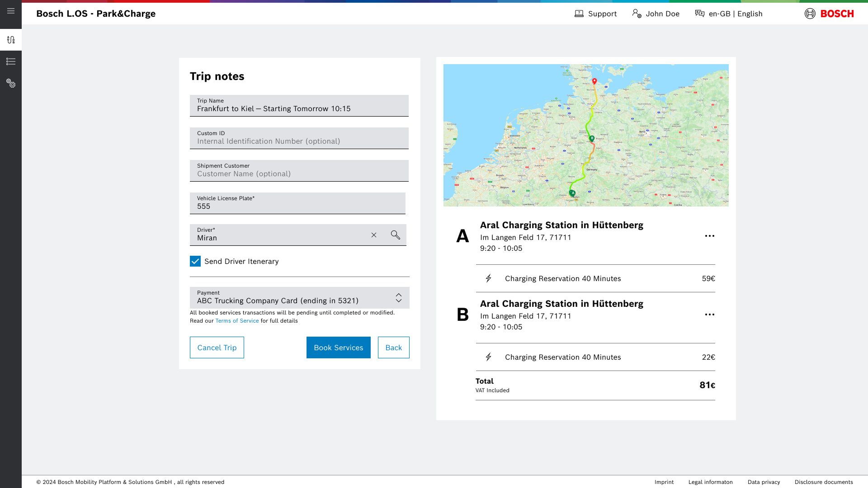Select the route planning sidebar icon
The height and width of the screenshot is (488, 868).
[x=11, y=40]
